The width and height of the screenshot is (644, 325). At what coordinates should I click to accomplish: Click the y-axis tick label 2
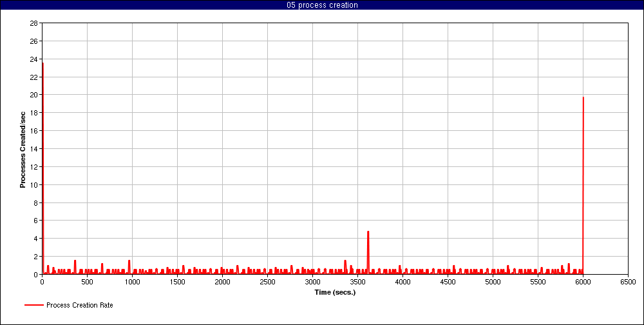point(36,256)
